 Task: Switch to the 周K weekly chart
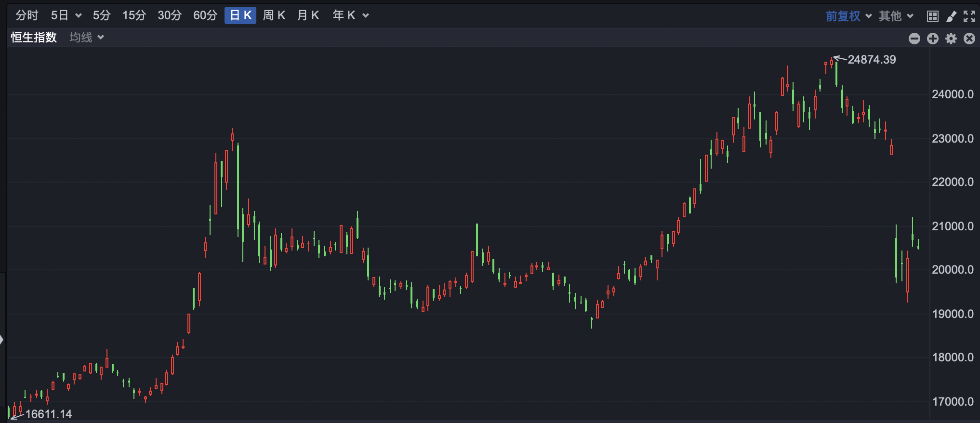pyautogui.click(x=274, y=15)
